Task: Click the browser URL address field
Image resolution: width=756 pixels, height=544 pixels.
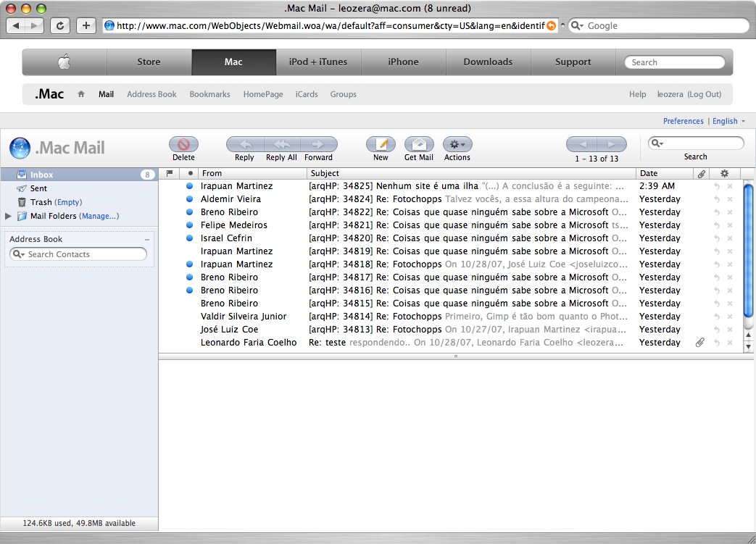Action: (331, 25)
